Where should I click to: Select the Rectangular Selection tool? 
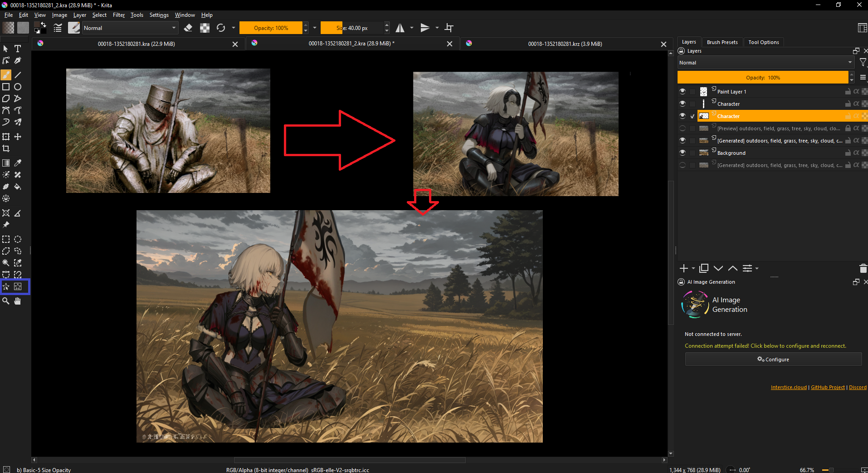[x=6, y=239]
